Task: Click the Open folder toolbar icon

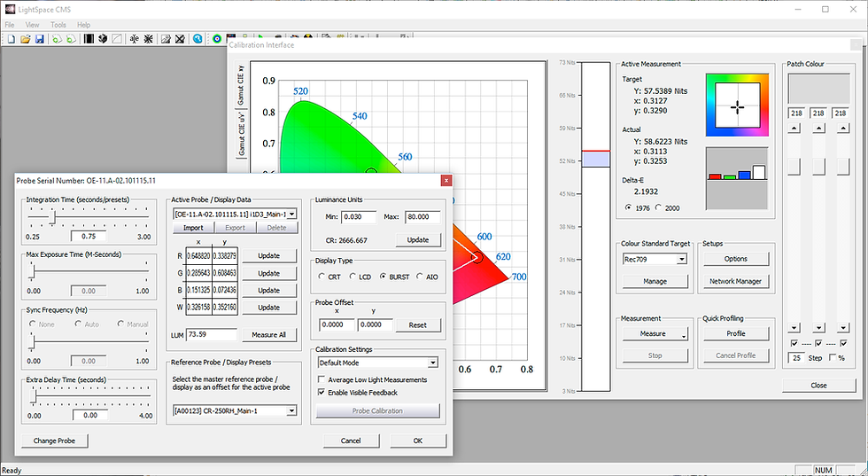Action: (x=26, y=39)
